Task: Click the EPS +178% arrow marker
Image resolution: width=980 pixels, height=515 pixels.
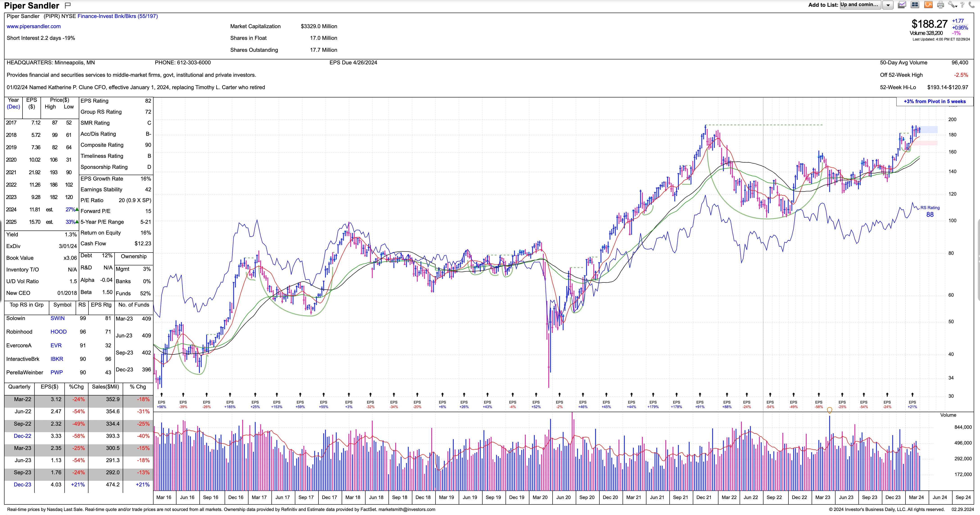Action: coord(676,394)
